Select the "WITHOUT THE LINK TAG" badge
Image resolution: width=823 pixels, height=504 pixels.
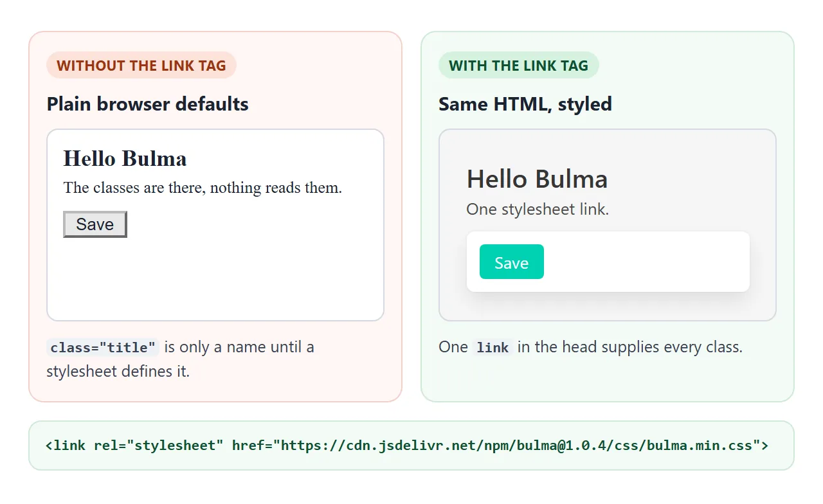141,66
